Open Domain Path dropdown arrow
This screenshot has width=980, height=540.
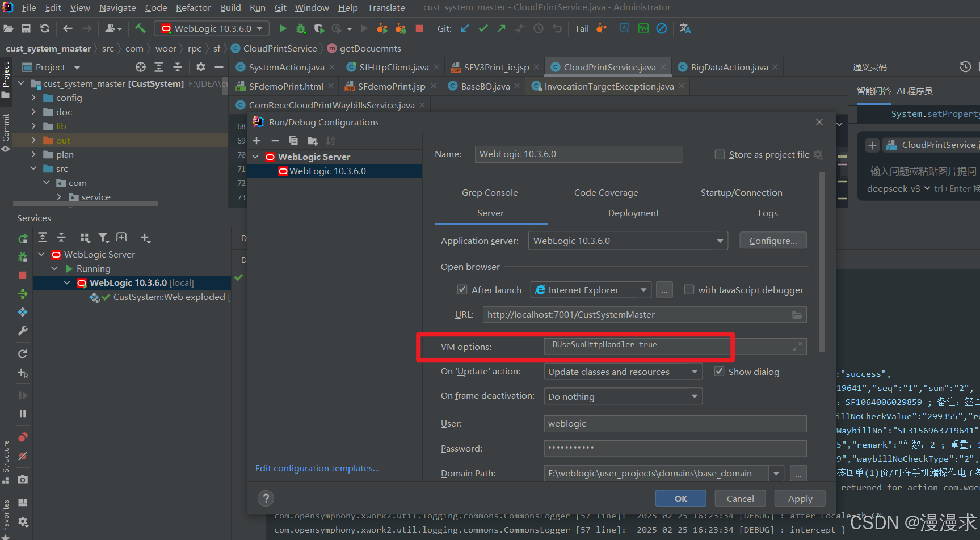click(776, 473)
